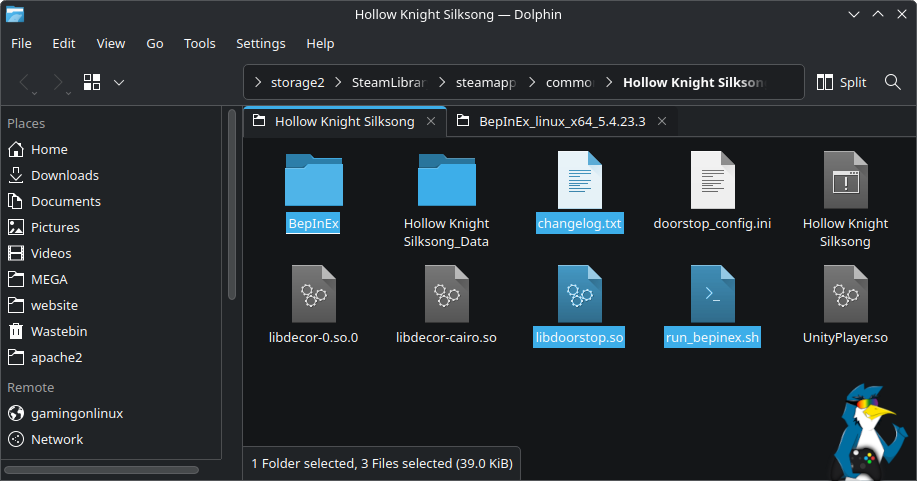Click the view mode icons button
917x481 pixels.
point(93,83)
